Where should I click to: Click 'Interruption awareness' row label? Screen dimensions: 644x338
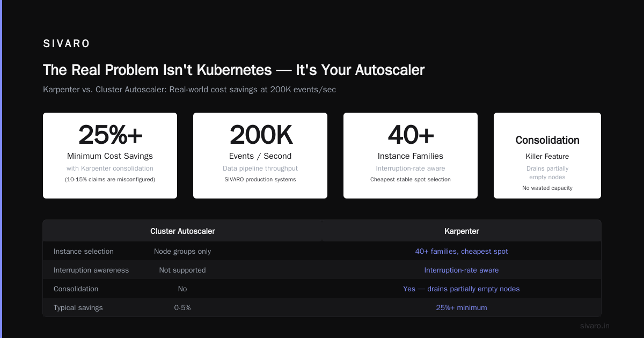point(91,270)
